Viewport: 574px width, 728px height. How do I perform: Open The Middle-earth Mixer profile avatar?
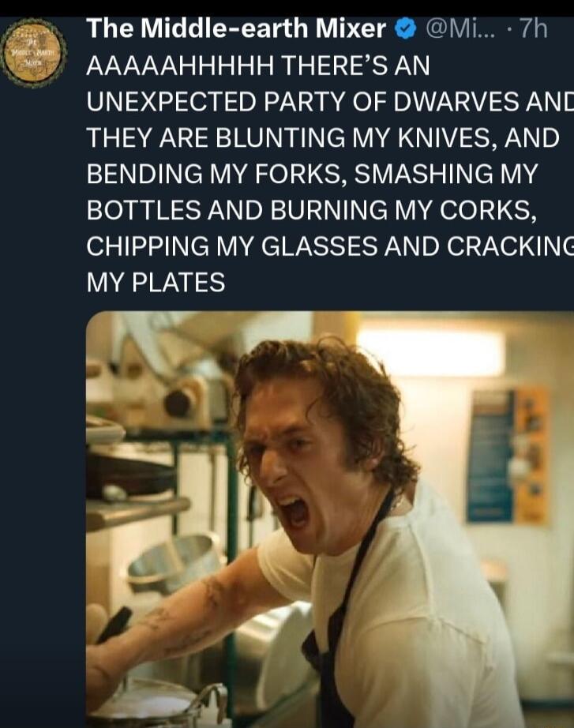pos(35,53)
